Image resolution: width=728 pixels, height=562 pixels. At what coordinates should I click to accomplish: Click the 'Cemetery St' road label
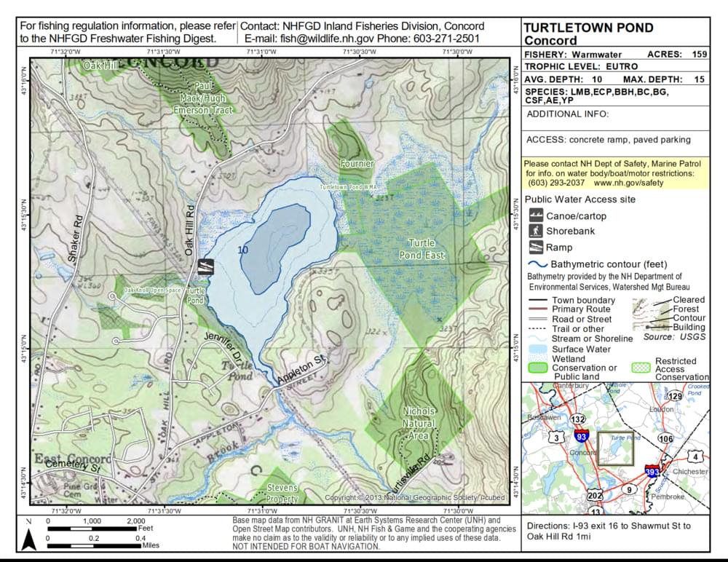pos(74,465)
